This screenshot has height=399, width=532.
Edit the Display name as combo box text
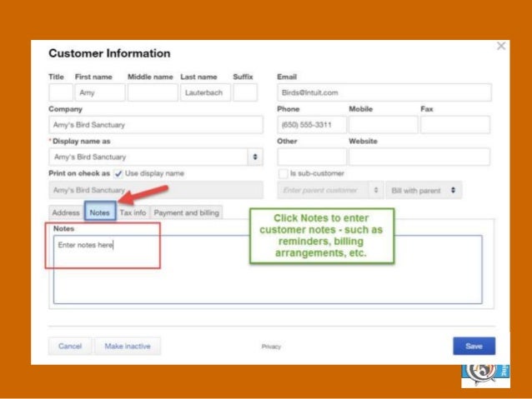148,157
